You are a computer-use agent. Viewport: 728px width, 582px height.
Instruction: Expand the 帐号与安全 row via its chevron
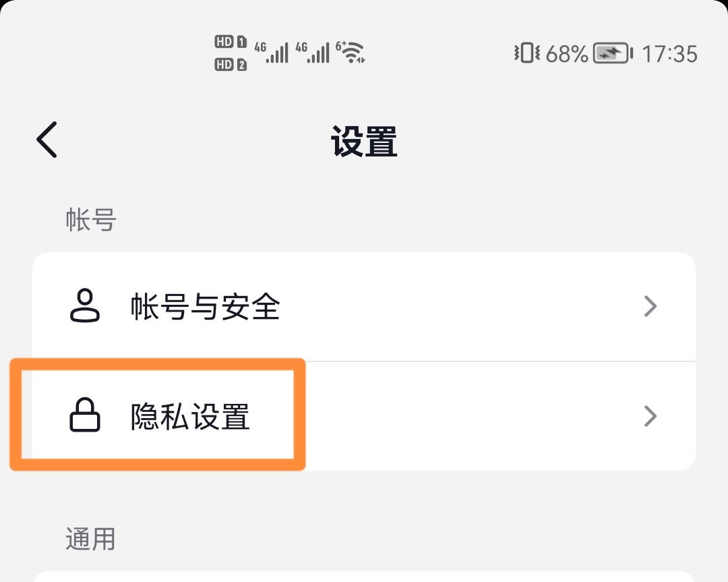[x=650, y=306]
